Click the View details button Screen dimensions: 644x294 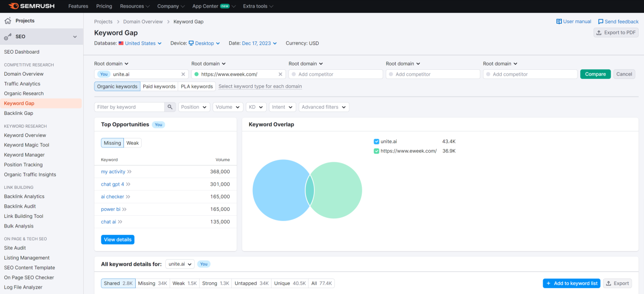click(x=118, y=239)
